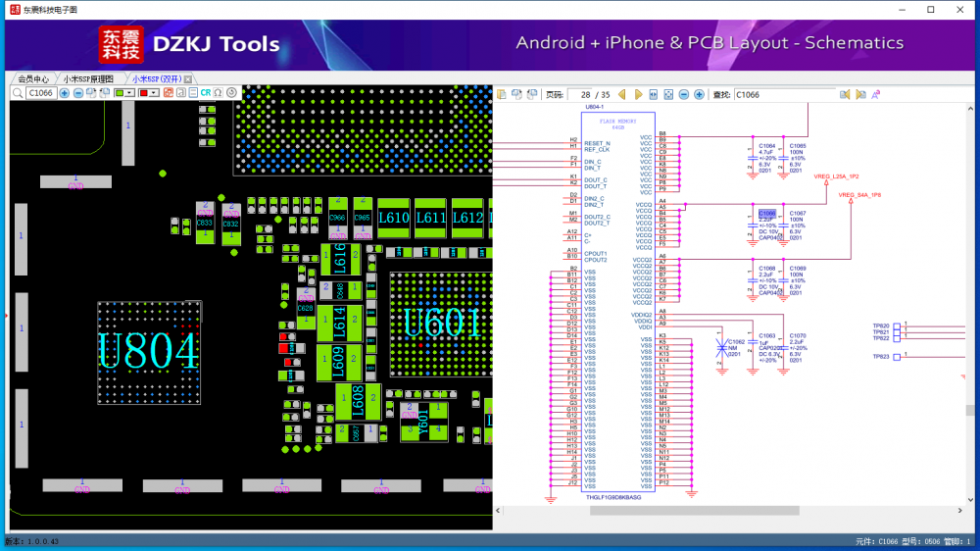The width and height of the screenshot is (980, 551).
Task: Toggle the CR display in PCB toolbar
Action: tap(206, 93)
